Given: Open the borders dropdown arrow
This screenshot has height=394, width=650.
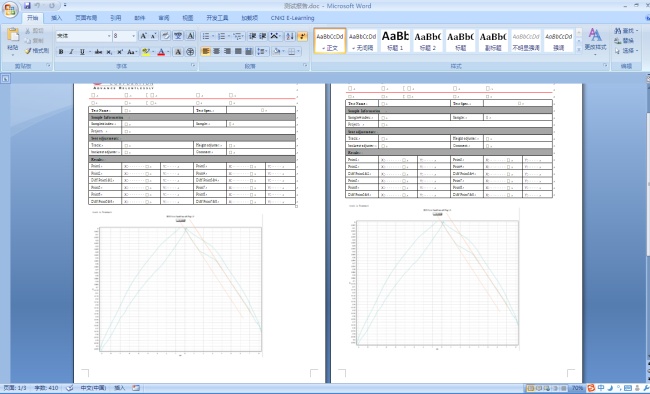Looking at the screenshot, I should point(298,52).
